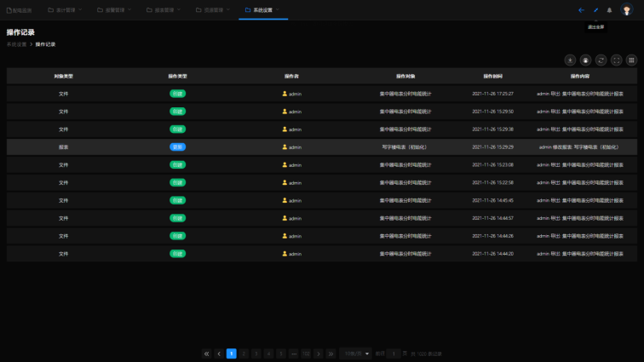Select timestamp 2021-11-26 14:44:26

[492, 236]
